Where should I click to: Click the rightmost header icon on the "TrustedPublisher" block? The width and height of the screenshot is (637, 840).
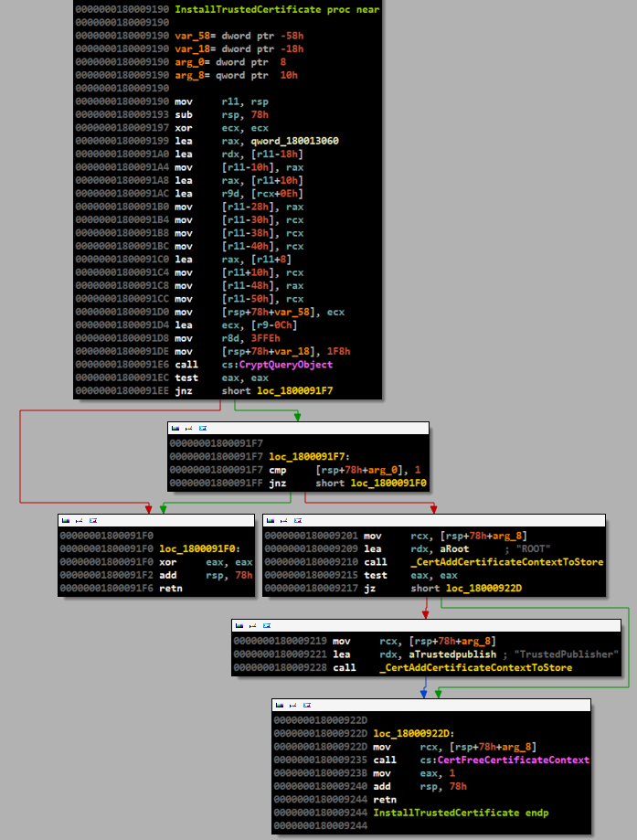pyautogui.click(x=266, y=625)
